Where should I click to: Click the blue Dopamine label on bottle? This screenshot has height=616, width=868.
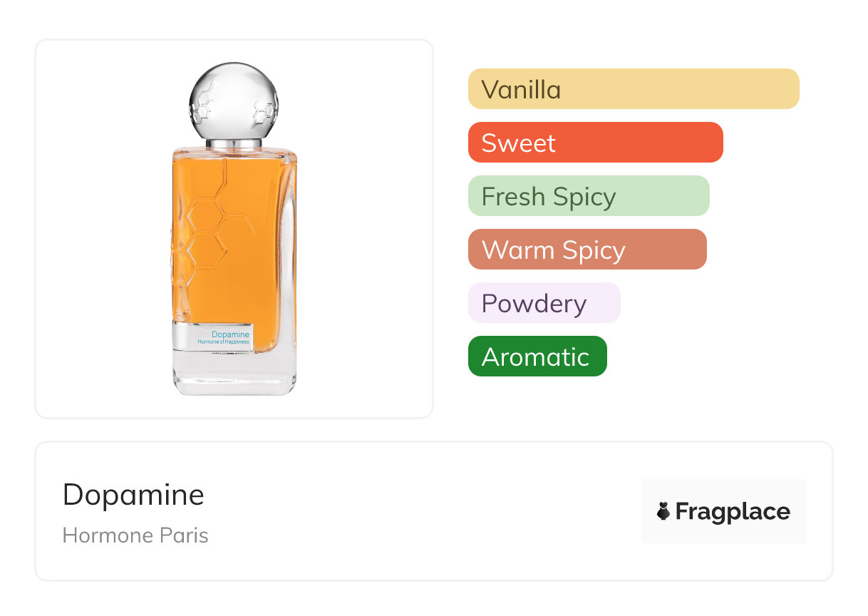(x=230, y=334)
